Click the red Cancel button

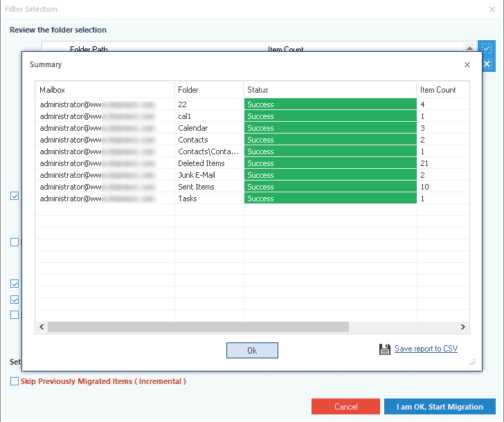coord(345,407)
